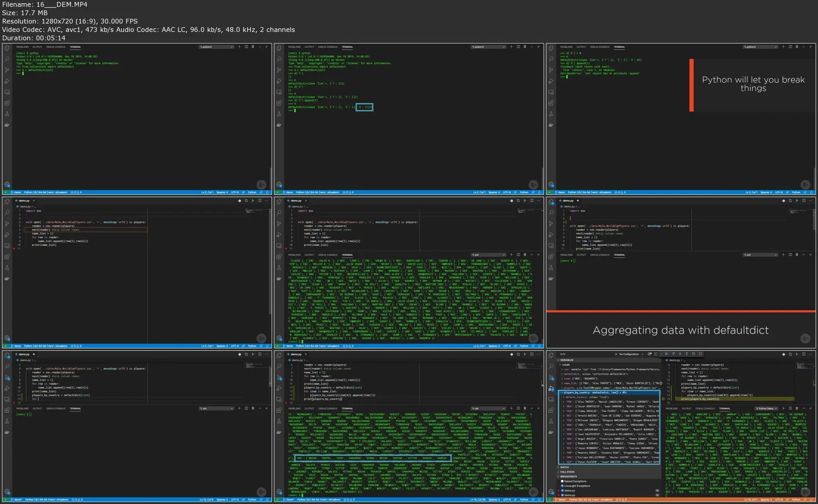Open Manage gear in the frame showing only d = defaultdict(list)
Image resolution: width=818 pixels, height=504 pixels.
[x=7, y=184]
